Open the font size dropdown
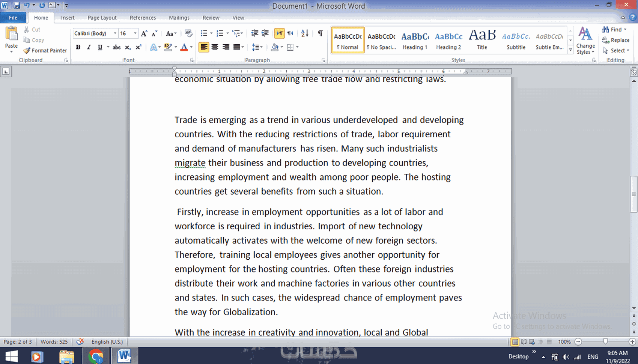Viewport: 638px width, 364px height. (135, 33)
